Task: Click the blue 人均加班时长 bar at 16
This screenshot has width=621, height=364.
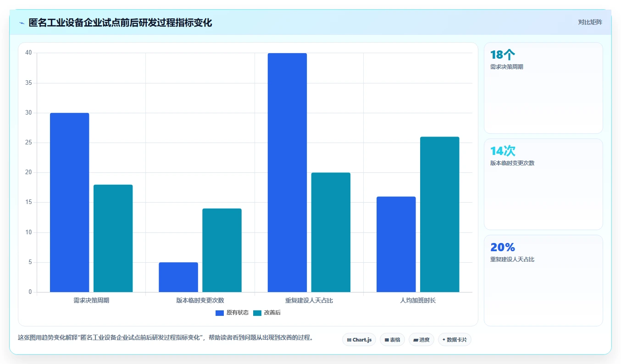Action: tap(396, 244)
